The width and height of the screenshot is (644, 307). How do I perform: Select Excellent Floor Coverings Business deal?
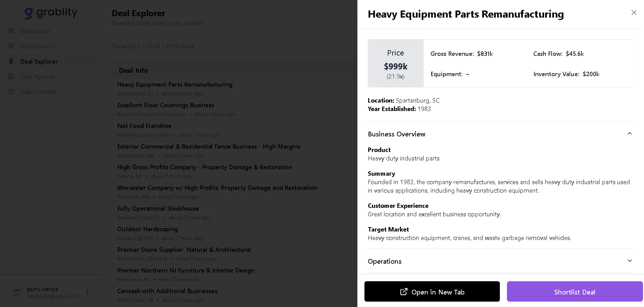165,105
